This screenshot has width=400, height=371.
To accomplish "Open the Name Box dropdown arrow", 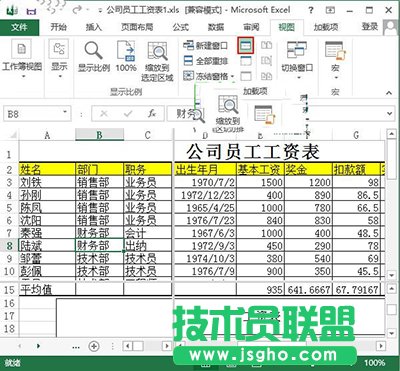I will click(65, 112).
